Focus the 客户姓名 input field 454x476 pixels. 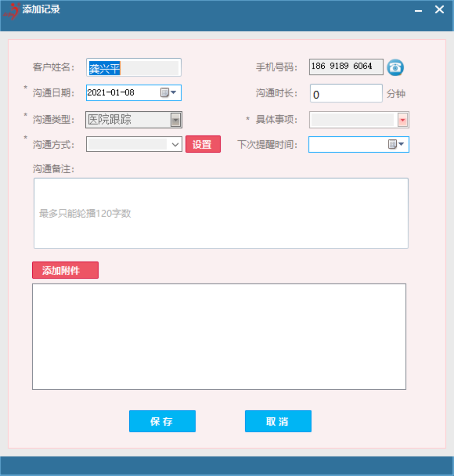[x=134, y=68]
